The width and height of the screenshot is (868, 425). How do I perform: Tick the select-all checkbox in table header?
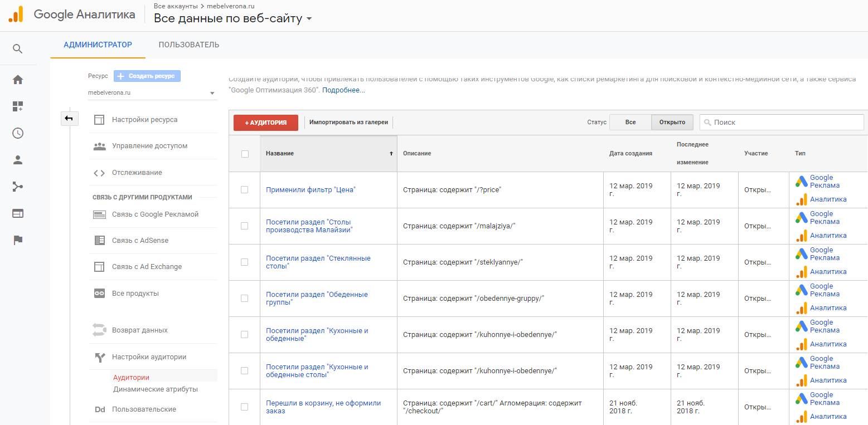[245, 154]
